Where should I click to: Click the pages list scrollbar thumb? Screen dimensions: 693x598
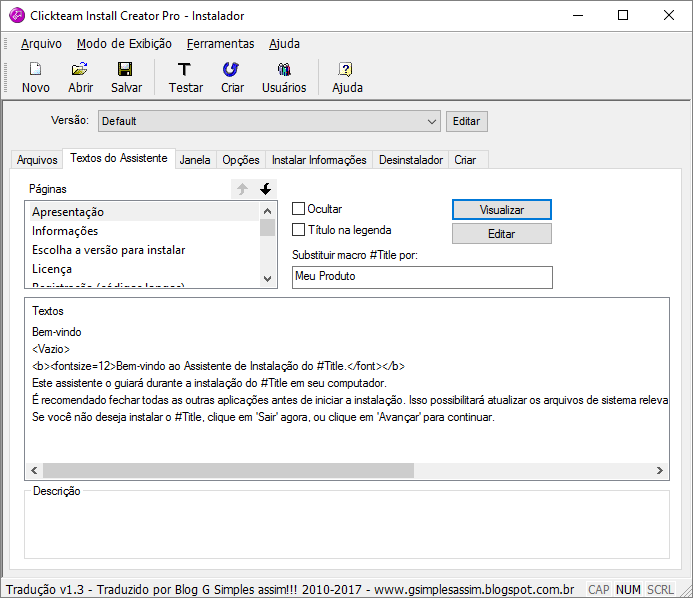[267, 228]
